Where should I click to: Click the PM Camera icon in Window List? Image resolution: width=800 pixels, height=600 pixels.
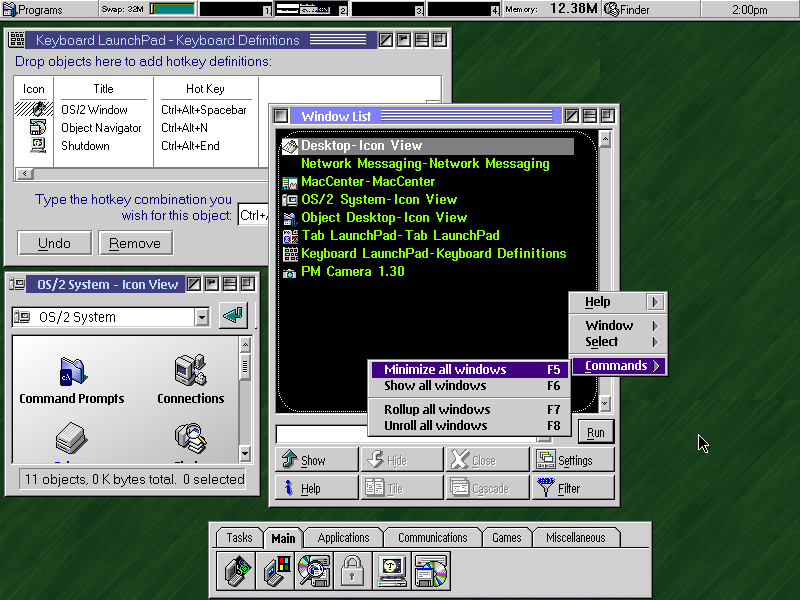290,272
